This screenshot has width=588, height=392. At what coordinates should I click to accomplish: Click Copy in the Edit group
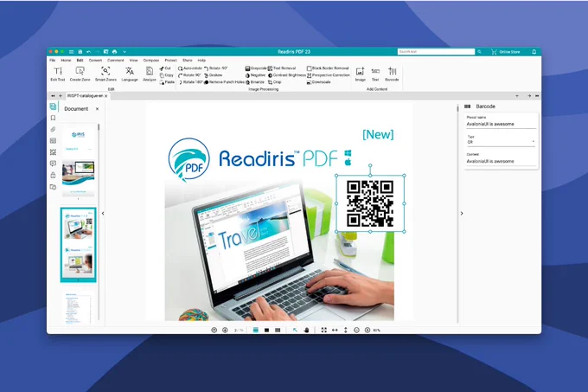pyautogui.click(x=166, y=75)
